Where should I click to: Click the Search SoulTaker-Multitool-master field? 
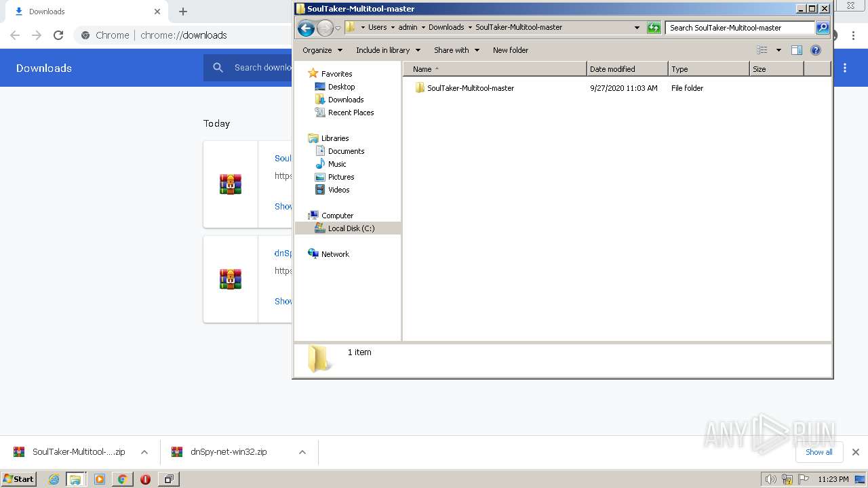click(x=740, y=28)
